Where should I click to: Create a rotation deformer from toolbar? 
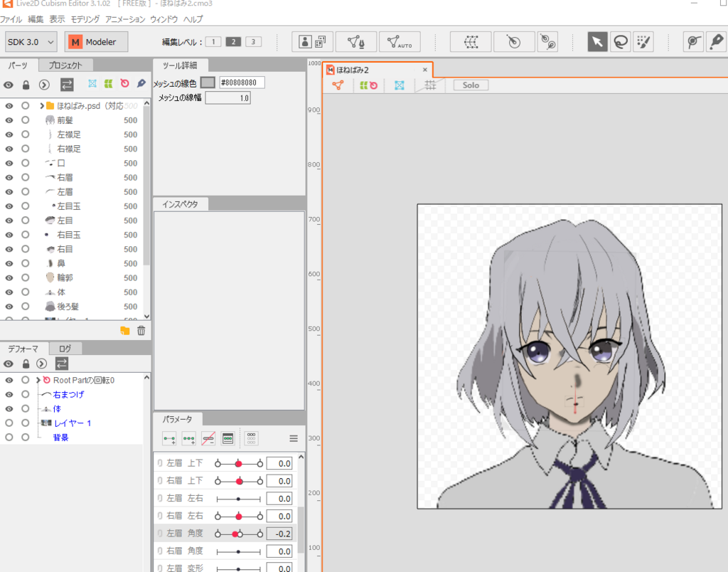(513, 42)
